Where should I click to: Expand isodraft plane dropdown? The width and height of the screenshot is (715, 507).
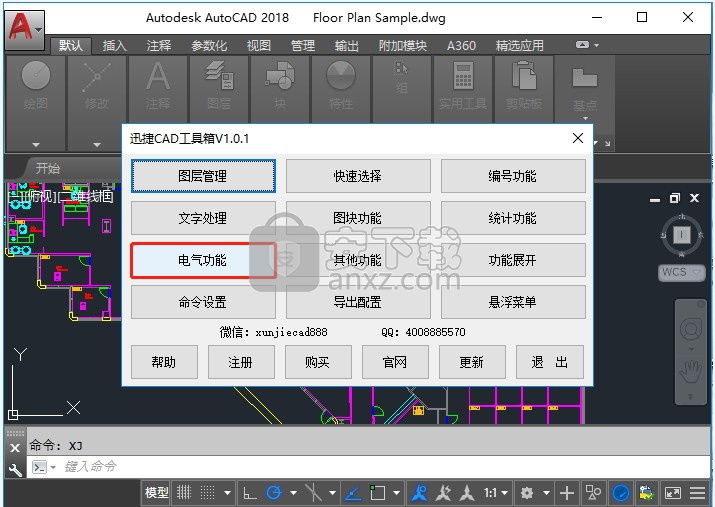pos(332,493)
